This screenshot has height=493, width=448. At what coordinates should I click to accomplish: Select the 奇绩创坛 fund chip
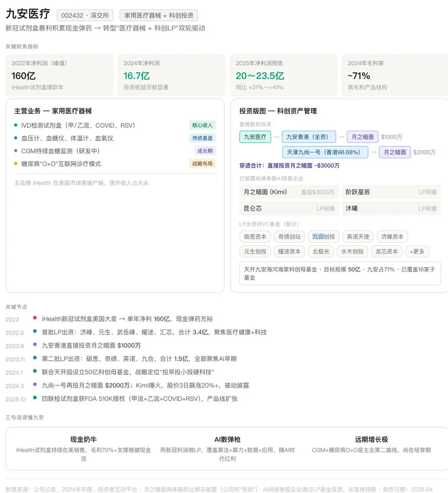pyautogui.click(x=289, y=237)
